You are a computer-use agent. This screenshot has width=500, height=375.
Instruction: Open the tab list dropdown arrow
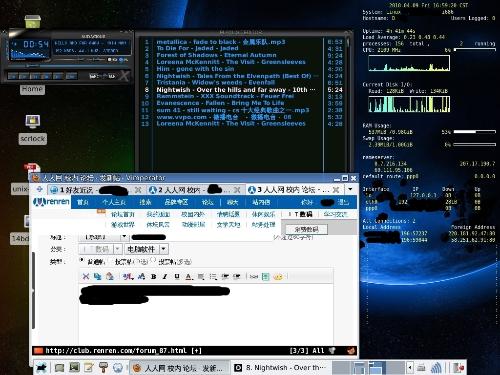coord(350,189)
